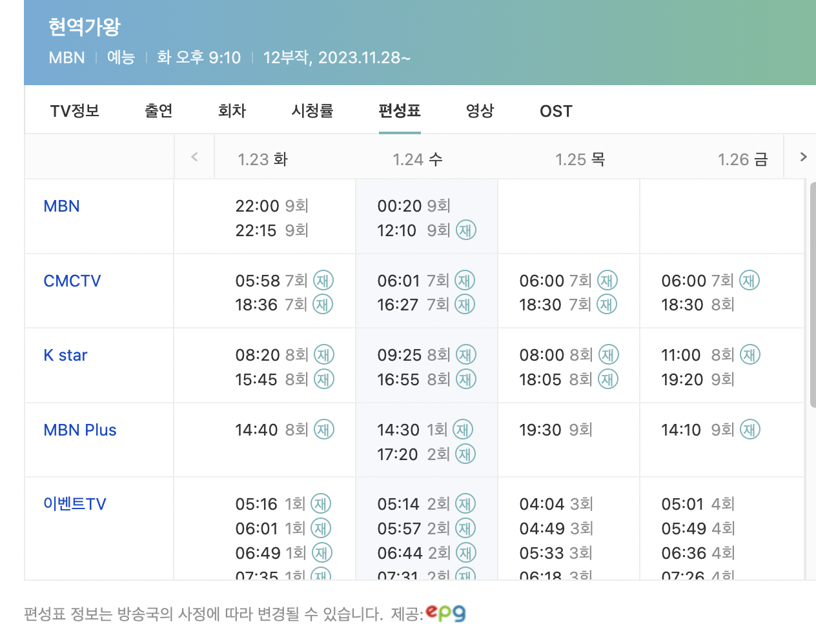The width and height of the screenshot is (816, 644).
Task: Switch to the OST tab
Action: [x=556, y=111]
